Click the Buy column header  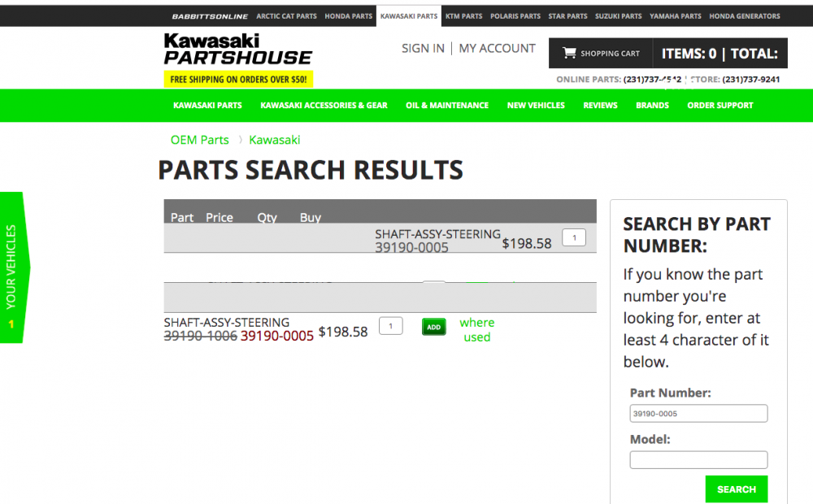[x=310, y=218]
